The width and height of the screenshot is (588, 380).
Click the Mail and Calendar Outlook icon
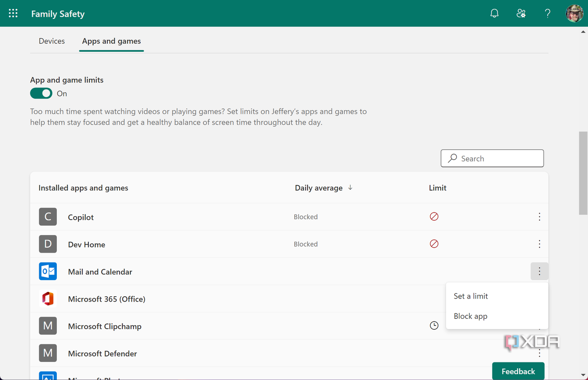pos(48,271)
